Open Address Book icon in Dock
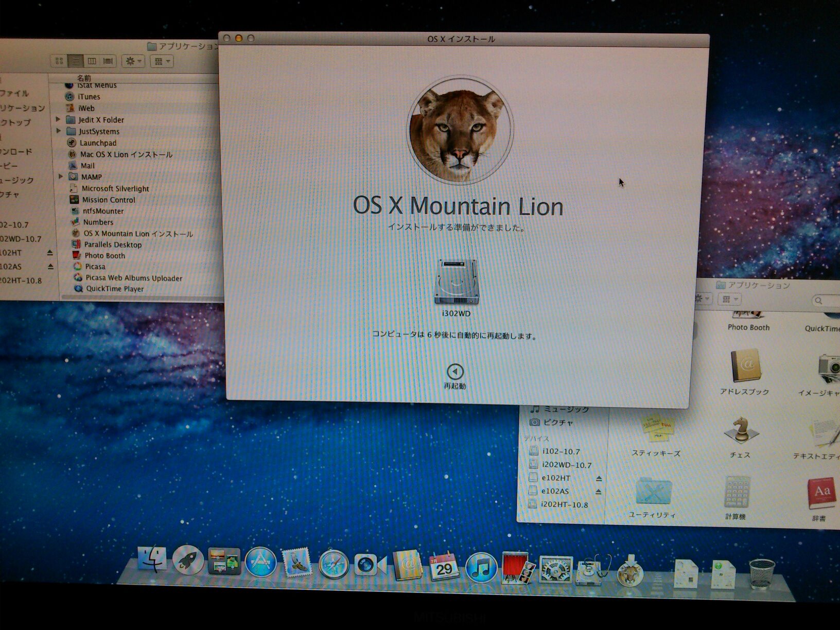This screenshot has width=840, height=630. tap(407, 565)
